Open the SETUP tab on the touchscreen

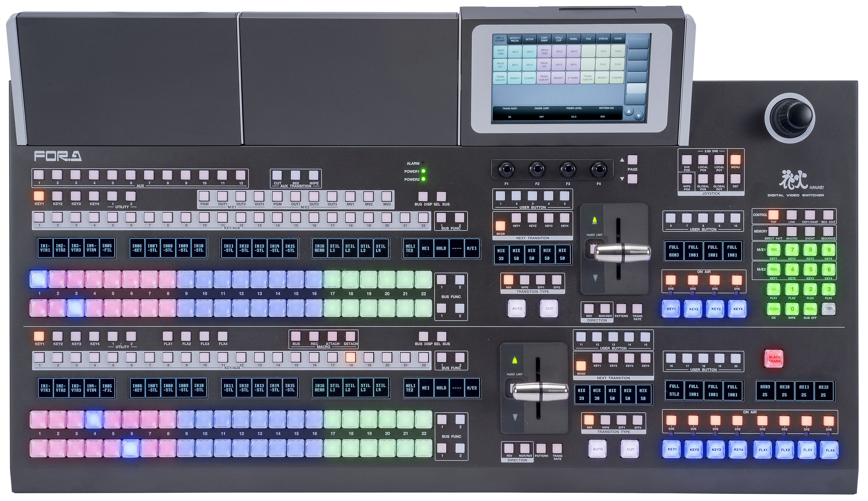[529, 39]
